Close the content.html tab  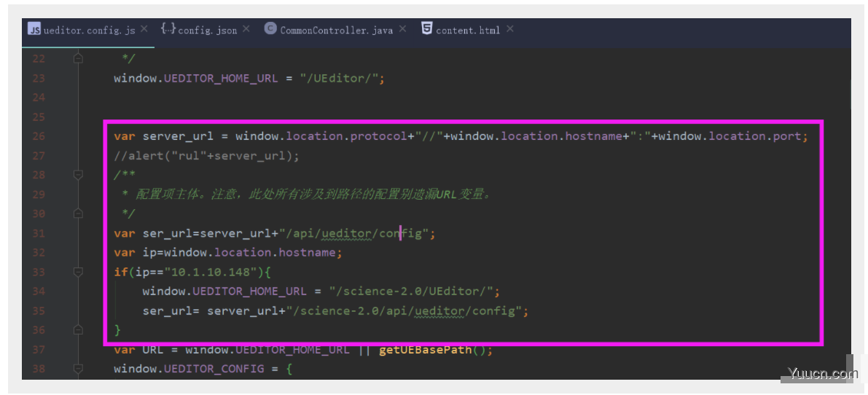509,28
